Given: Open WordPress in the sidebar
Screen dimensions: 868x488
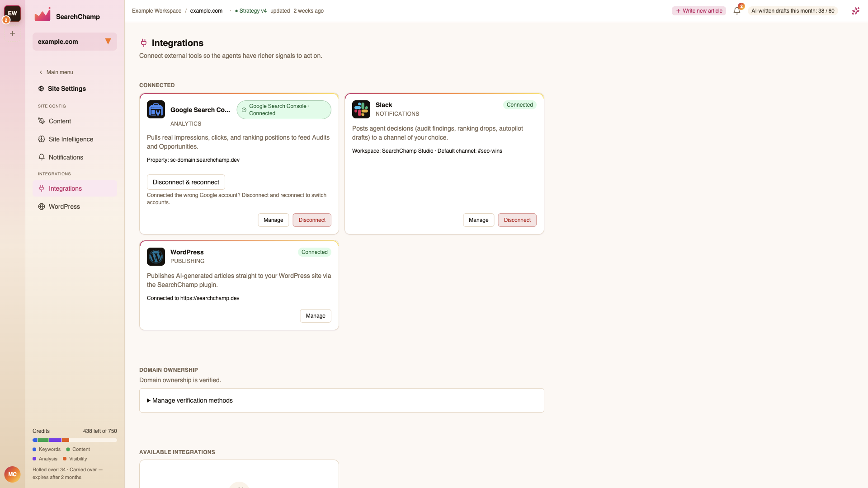Looking at the screenshot, I should 75,206.
